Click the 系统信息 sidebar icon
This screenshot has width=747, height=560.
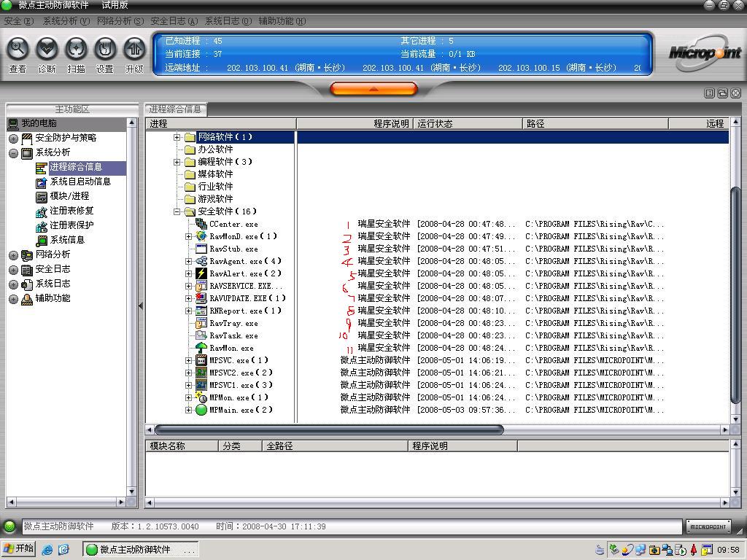42,241
